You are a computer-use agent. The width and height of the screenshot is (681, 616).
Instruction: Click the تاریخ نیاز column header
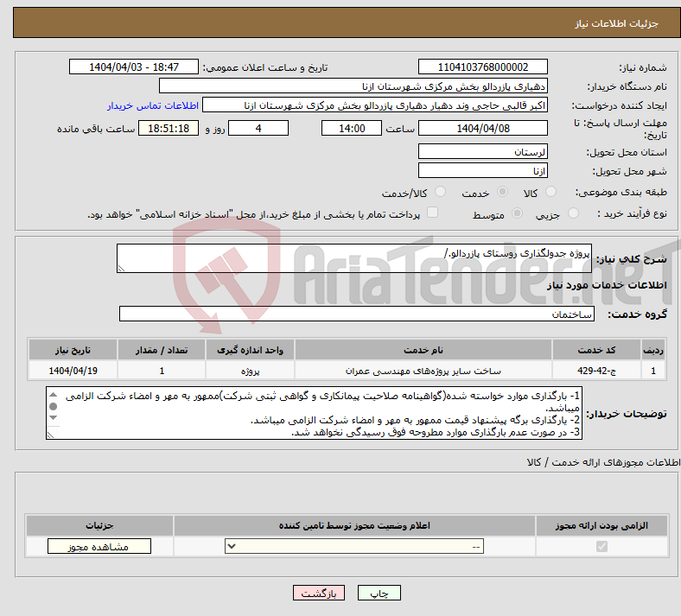pyautogui.click(x=73, y=350)
